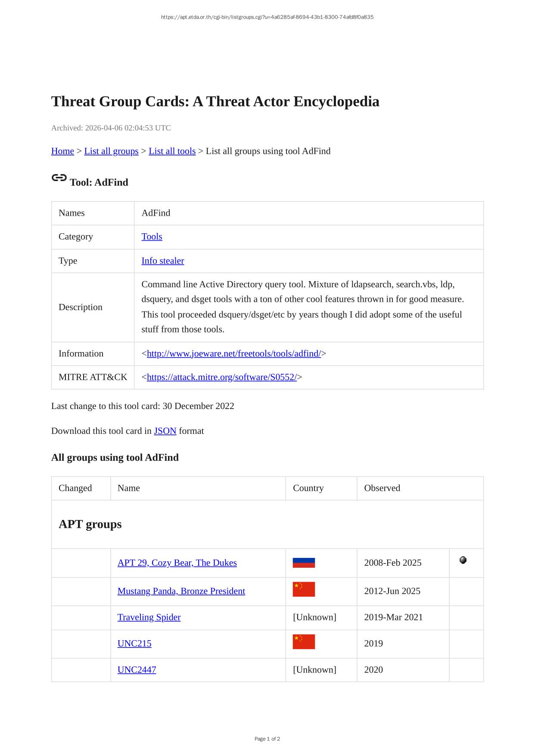Click the chain link icon beside Tool: AdFind

[x=59, y=177]
